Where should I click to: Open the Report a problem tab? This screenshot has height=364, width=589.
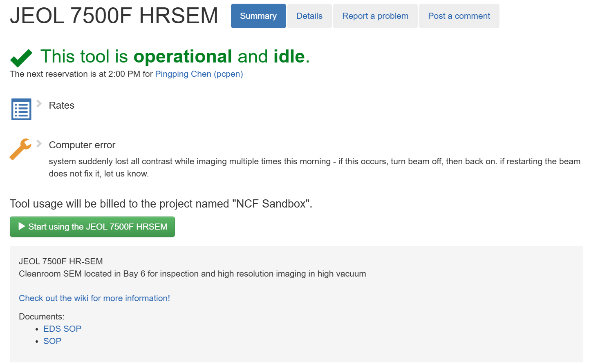375,16
